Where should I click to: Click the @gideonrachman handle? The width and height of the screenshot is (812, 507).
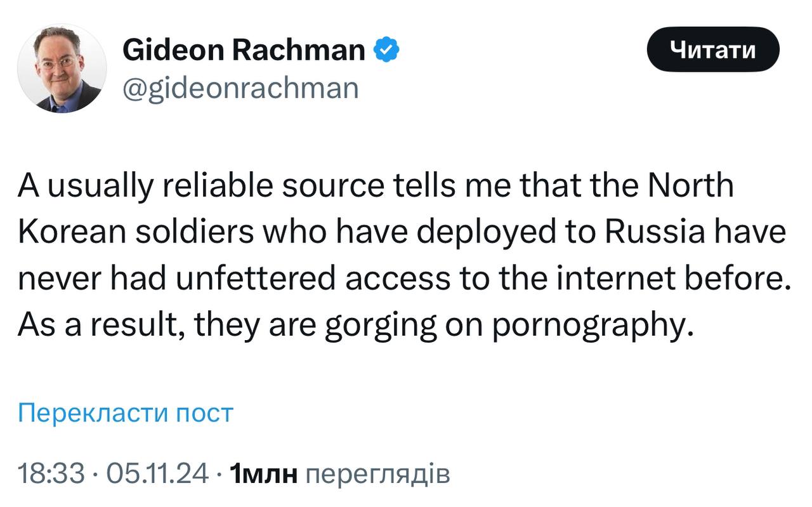tap(240, 88)
